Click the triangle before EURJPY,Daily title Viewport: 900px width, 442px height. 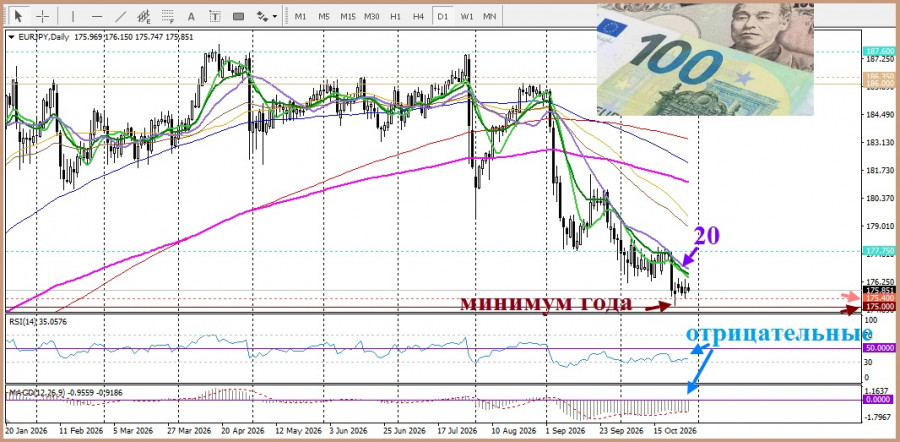(11, 37)
